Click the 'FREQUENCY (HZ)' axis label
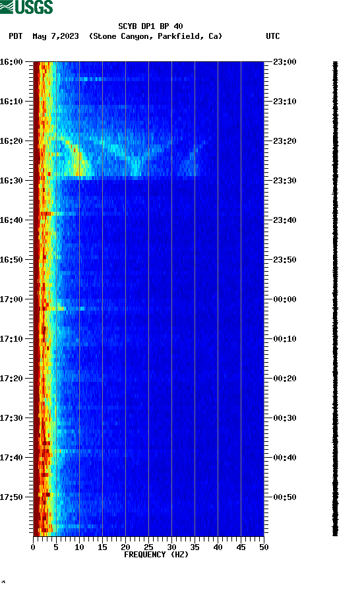 coord(156,555)
